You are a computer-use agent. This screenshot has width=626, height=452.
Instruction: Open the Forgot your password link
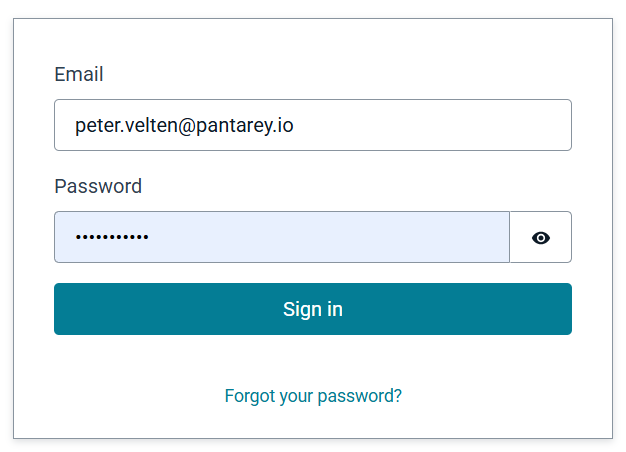313,396
